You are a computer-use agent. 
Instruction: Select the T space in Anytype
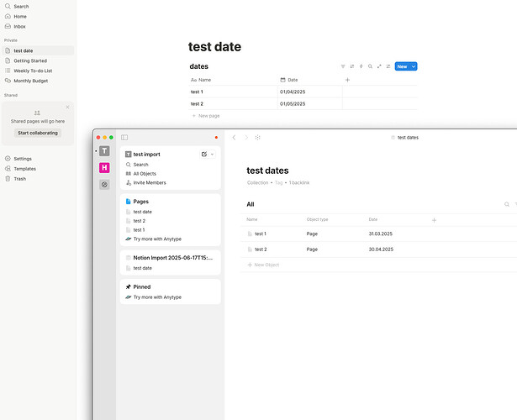click(104, 151)
